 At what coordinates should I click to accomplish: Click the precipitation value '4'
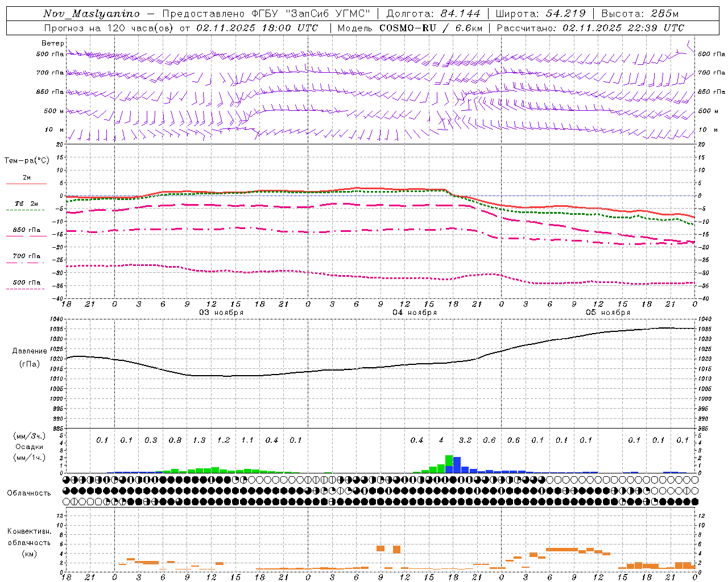[x=441, y=440]
